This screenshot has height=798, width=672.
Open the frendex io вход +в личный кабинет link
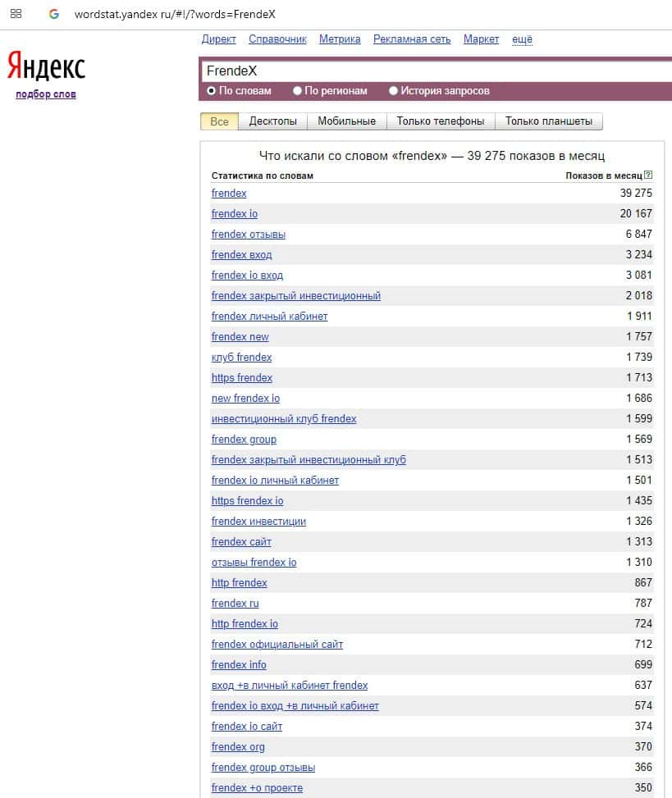pyautogui.click(x=295, y=706)
